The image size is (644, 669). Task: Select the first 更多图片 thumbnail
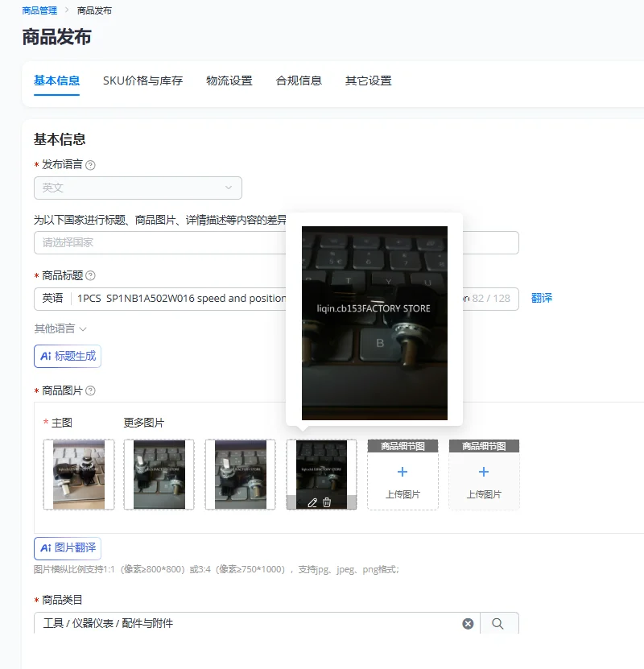click(159, 475)
